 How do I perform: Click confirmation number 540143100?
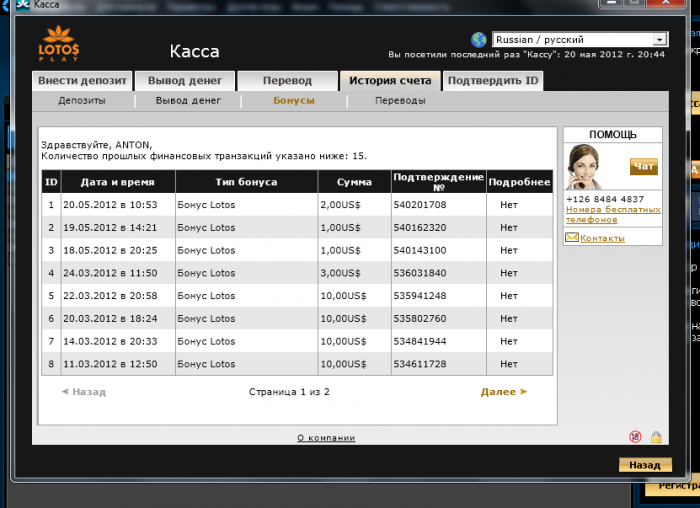point(420,250)
